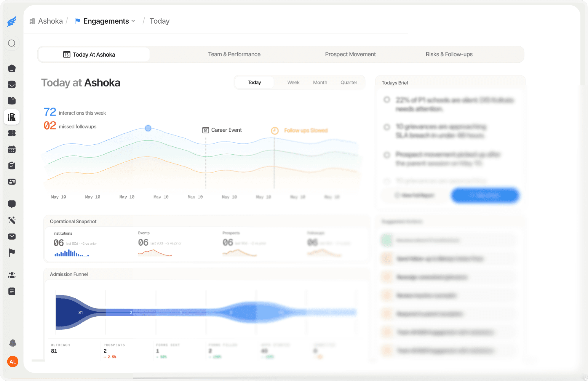Click the clock icon beside Follow ups Slowed
This screenshot has height=381, width=588.
275,130
